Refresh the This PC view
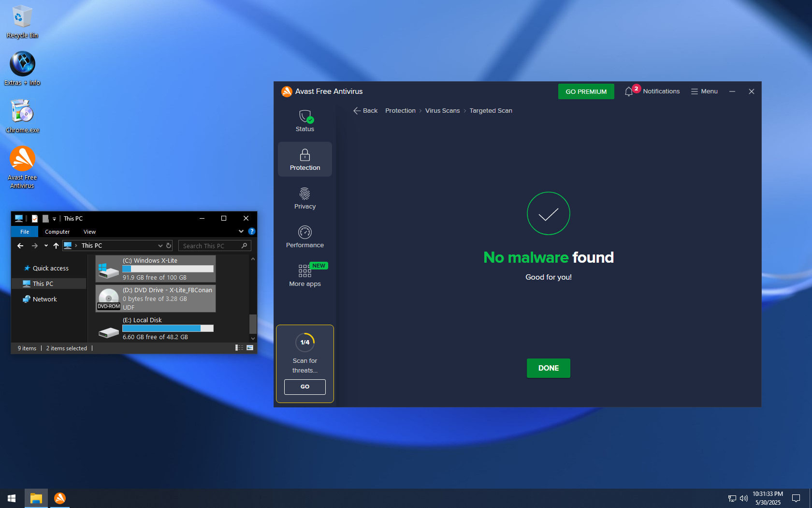Image resolution: width=812 pixels, height=508 pixels. [169, 246]
